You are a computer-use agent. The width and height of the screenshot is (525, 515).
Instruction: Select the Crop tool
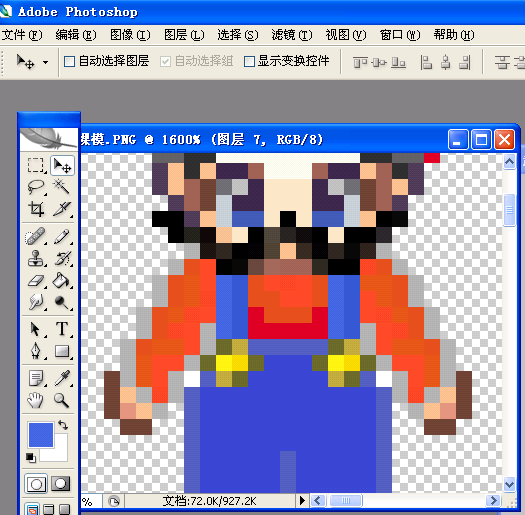click(x=35, y=209)
